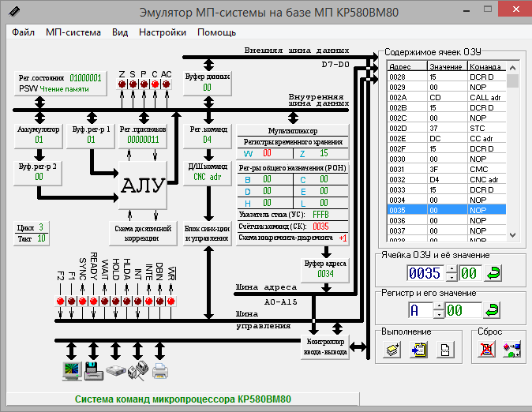Click the SYNC signal lamp
532x412 pixels.
(x=82, y=301)
